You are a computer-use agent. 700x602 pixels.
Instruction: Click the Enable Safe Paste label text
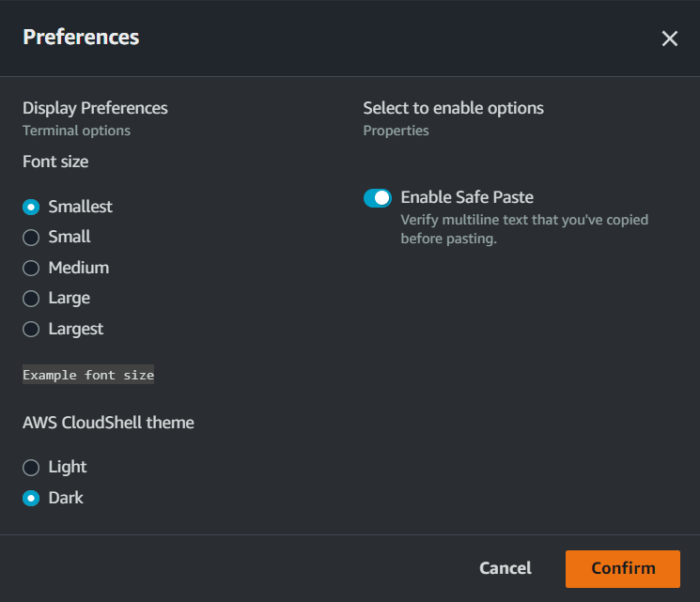coord(467,197)
